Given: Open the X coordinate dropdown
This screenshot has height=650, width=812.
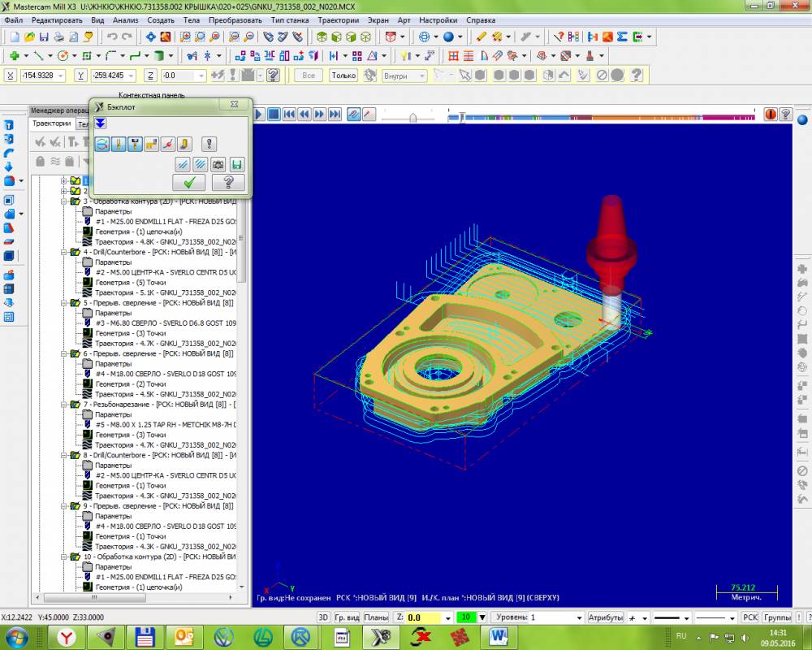Looking at the screenshot, I should (x=61, y=76).
